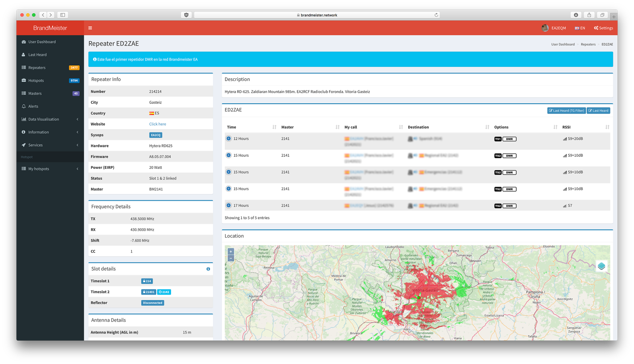
Task: Expand the Data Visualisation submenu
Action: point(43,119)
